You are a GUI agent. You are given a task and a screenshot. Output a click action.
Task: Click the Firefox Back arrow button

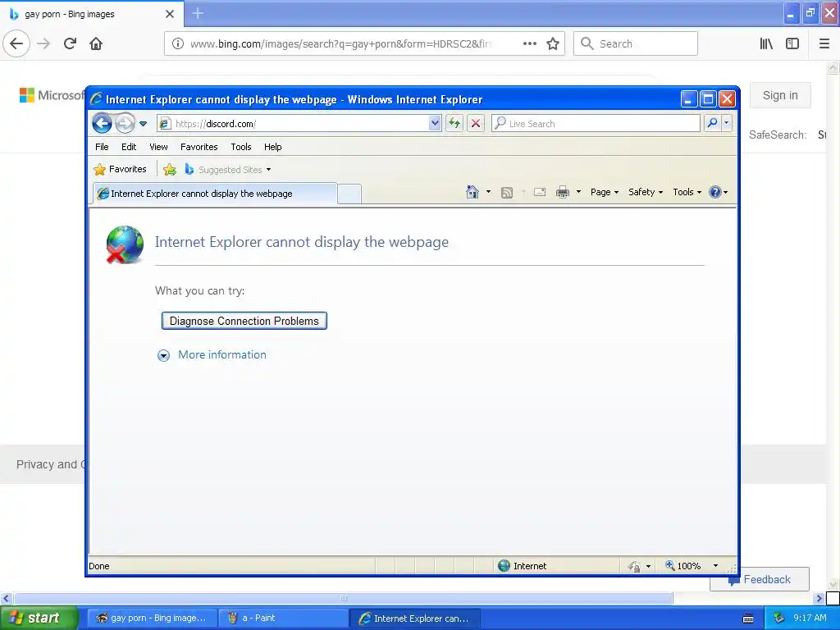(x=16, y=43)
